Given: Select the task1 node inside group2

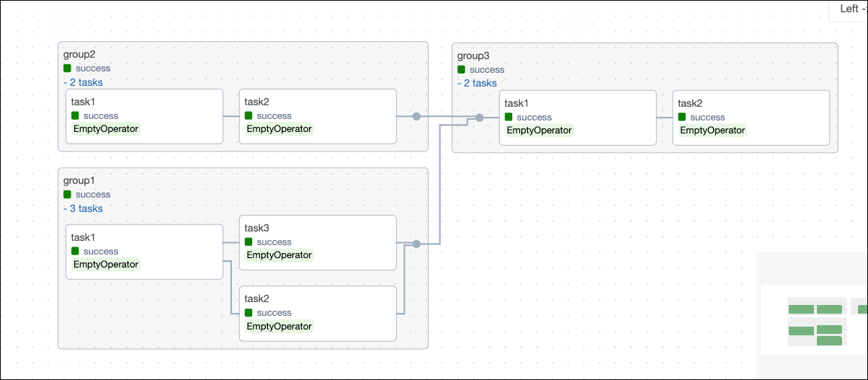Looking at the screenshot, I should pyautogui.click(x=144, y=116).
